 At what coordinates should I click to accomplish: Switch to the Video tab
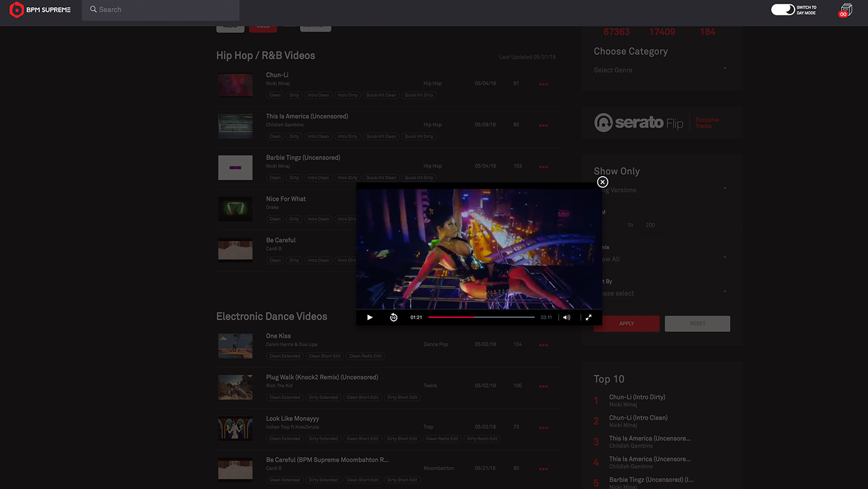263,27
